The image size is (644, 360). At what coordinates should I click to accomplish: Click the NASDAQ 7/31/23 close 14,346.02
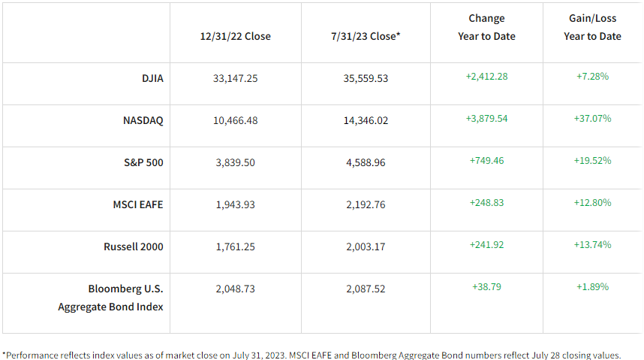364,120
